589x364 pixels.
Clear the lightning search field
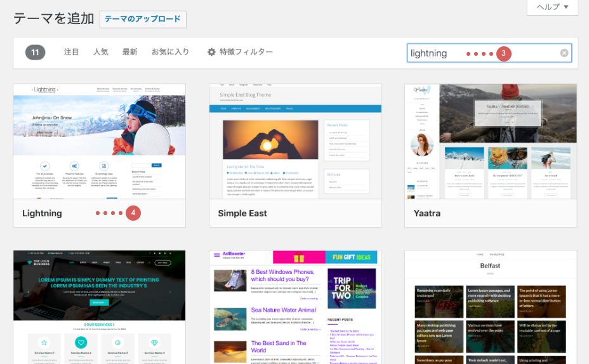tap(564, 53)
